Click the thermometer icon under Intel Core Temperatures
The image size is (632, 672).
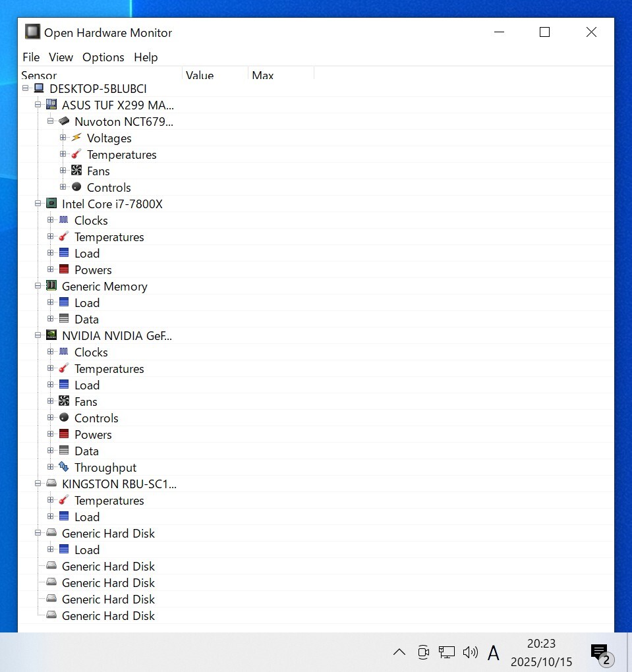coord(64,236)
